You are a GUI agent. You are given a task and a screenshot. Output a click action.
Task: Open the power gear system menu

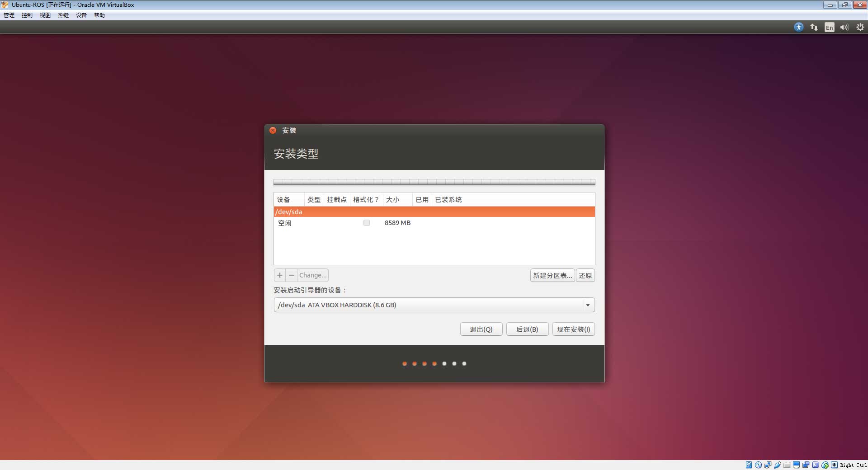tap(860, 27)
